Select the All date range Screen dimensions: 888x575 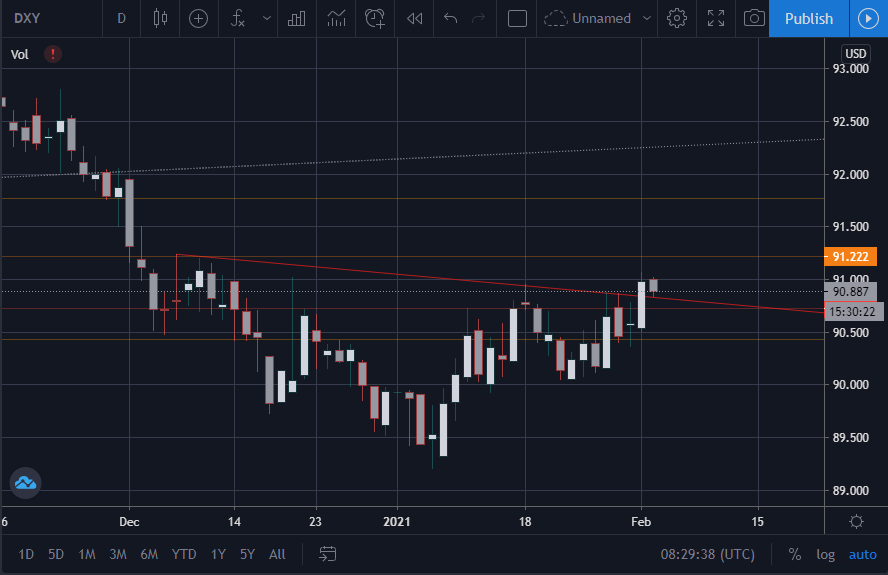[277, 554]
